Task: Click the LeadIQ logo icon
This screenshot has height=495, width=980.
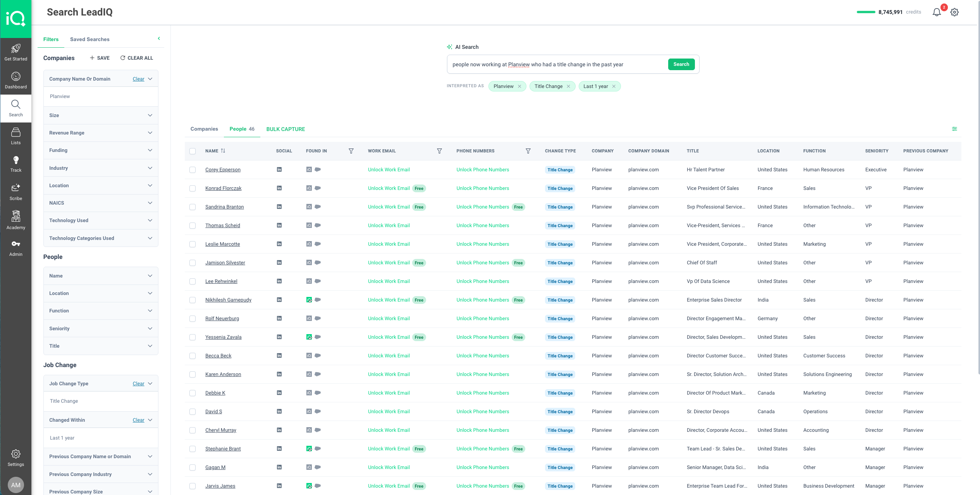Action: 15,18
